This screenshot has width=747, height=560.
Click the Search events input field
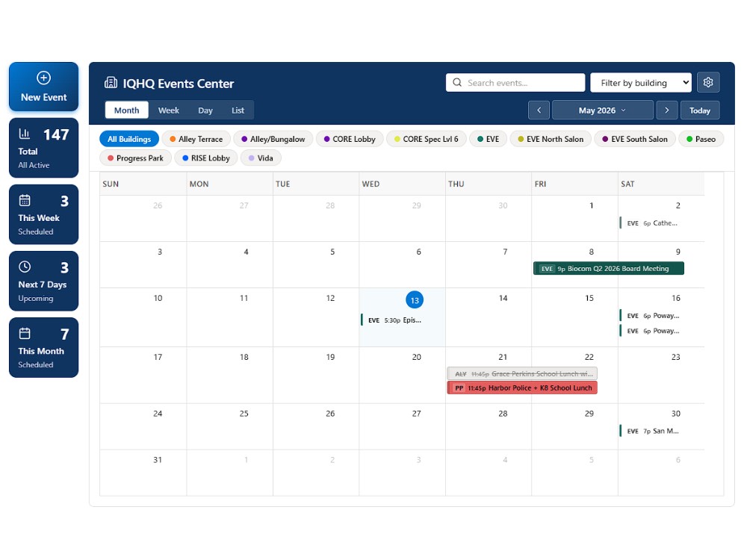click(515, 82)
